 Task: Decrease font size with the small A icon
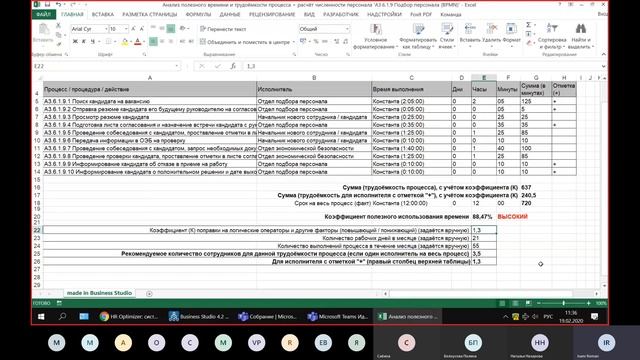142,29
